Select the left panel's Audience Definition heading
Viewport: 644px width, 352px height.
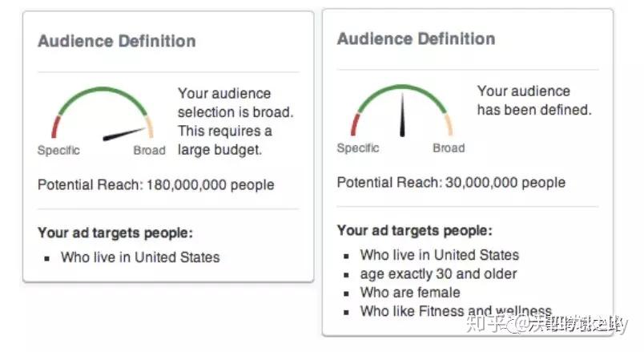click(116, 41)
